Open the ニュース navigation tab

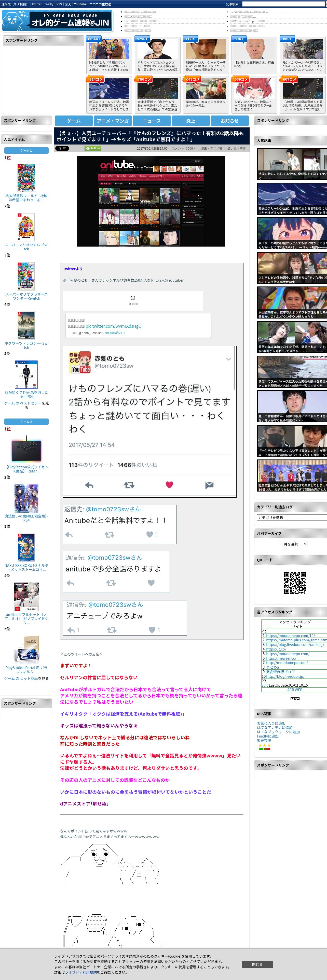pos(152,121)
